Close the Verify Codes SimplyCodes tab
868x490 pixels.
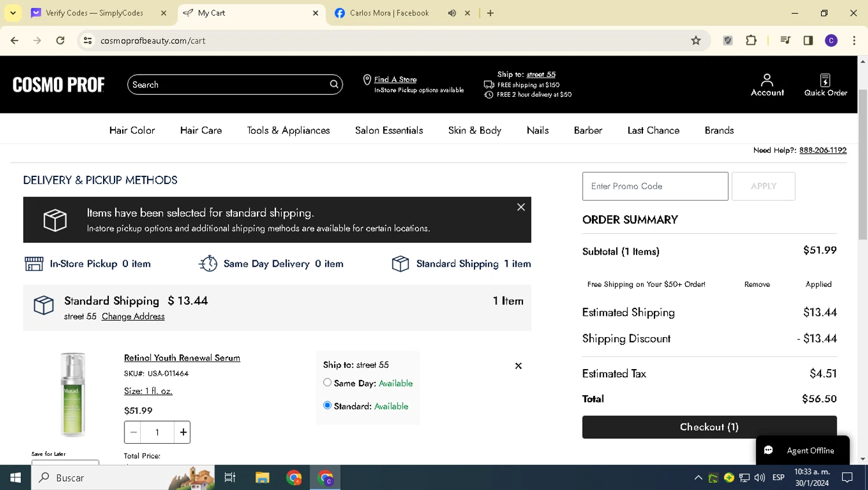point(164,13)
